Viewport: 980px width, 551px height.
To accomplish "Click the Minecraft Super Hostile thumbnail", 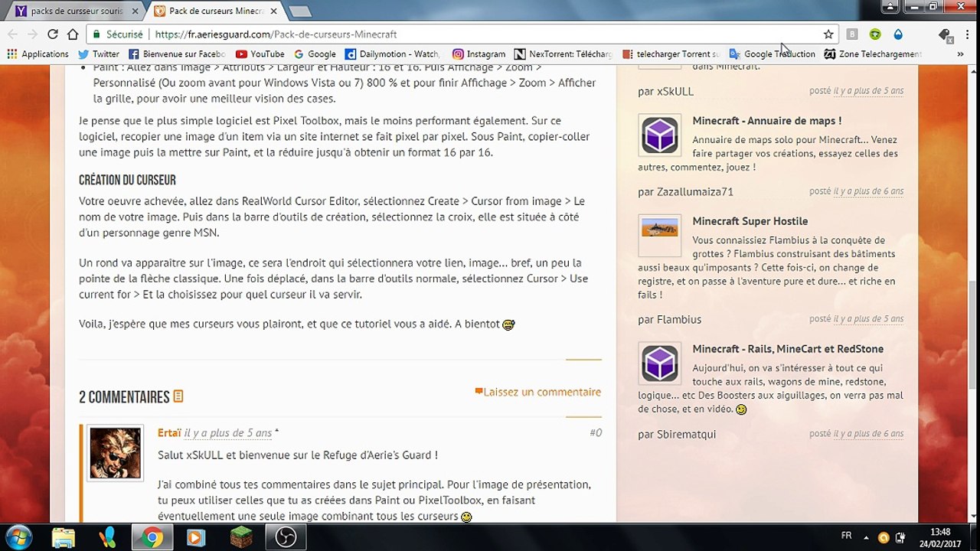I will click(660, 236).
